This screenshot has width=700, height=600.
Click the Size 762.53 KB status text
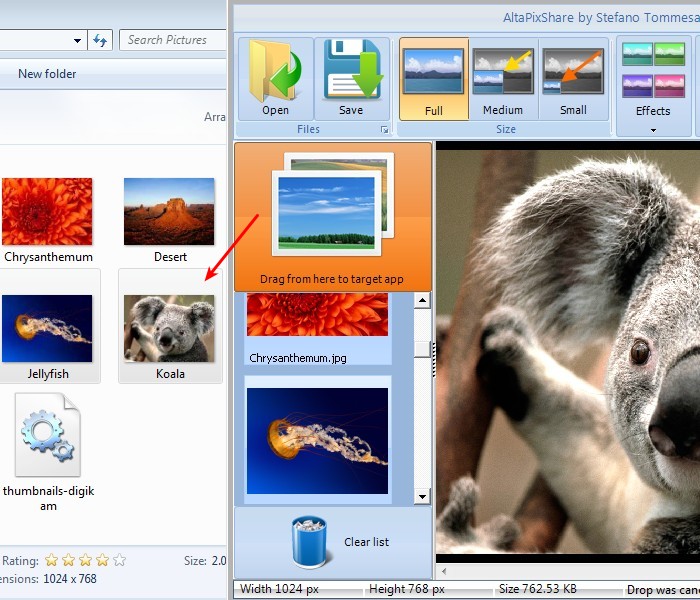(x=538, y=589)
